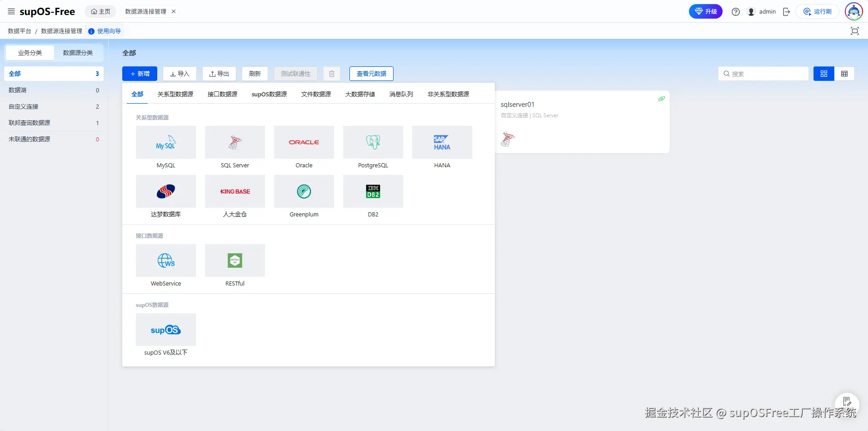Click the 测试联通性 button

click(x=295, y=74)
